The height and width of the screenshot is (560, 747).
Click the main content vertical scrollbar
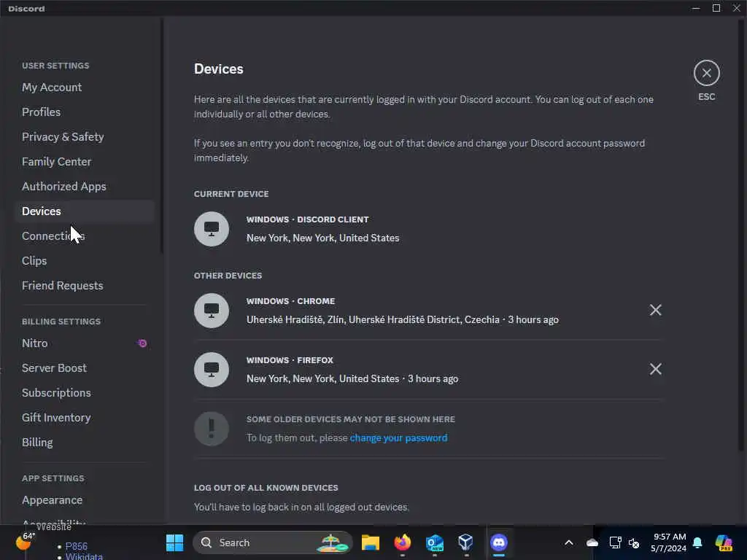coord(741,236)
